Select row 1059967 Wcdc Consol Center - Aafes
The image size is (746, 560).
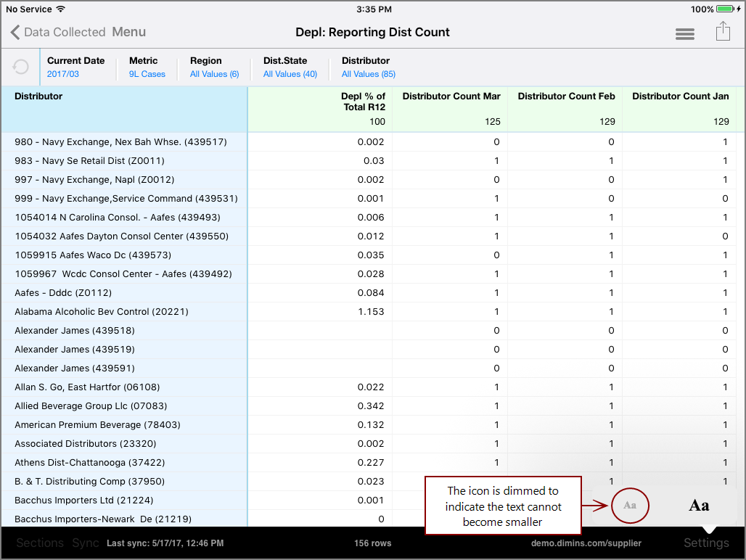[x=369, y=273]
